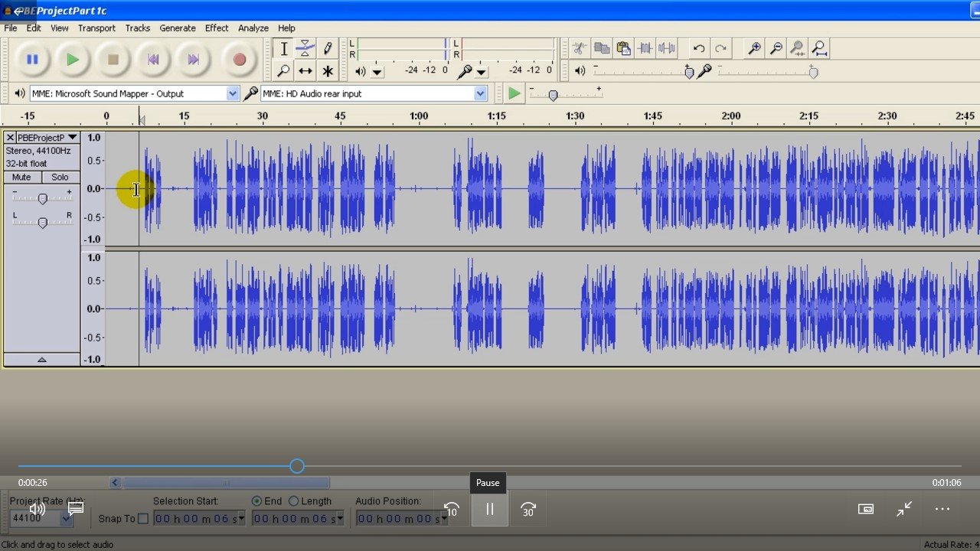Select the End radio button
The width and height of the screenshot is (980, 551).
click(257, 501)
